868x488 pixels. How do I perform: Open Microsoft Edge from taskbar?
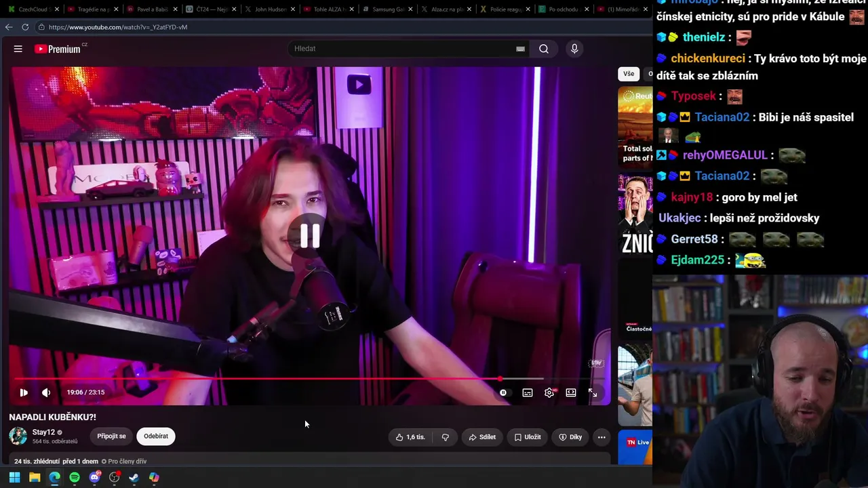[x=54, y=477]
